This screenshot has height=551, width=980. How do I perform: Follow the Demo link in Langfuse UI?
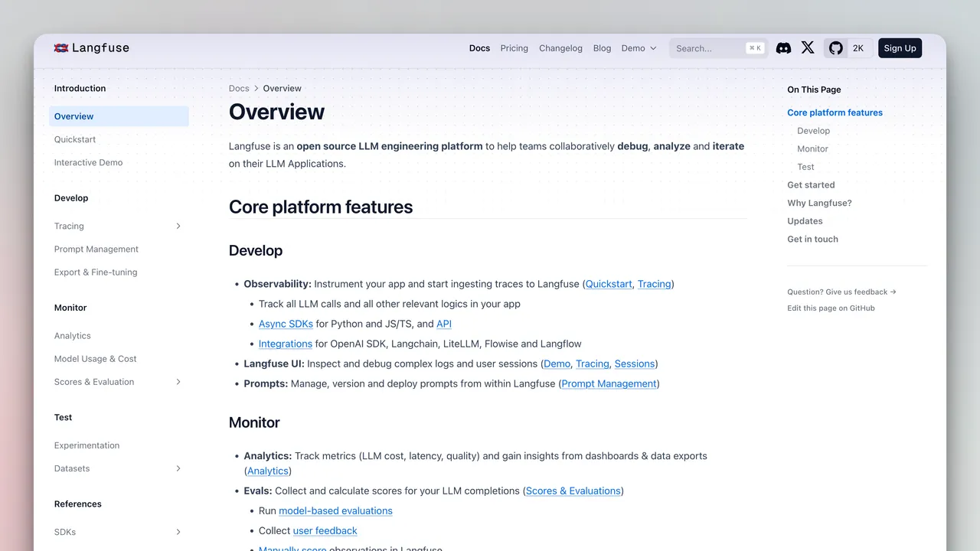click(x=557, y=364)
